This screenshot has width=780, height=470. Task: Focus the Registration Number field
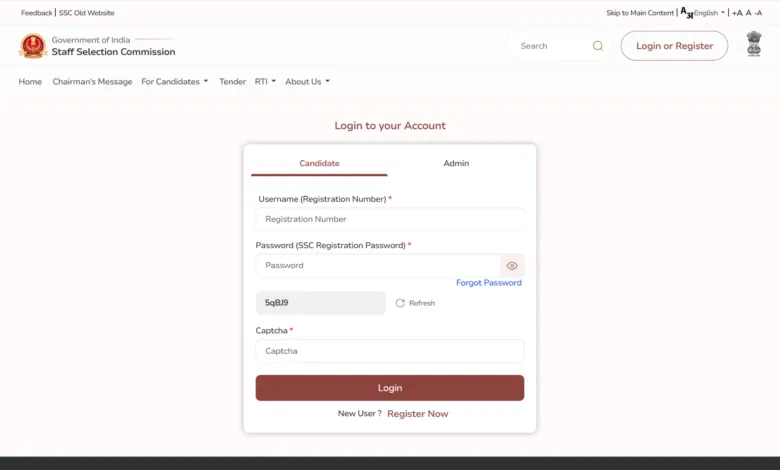pyautogui.click(x=390, y=219)
